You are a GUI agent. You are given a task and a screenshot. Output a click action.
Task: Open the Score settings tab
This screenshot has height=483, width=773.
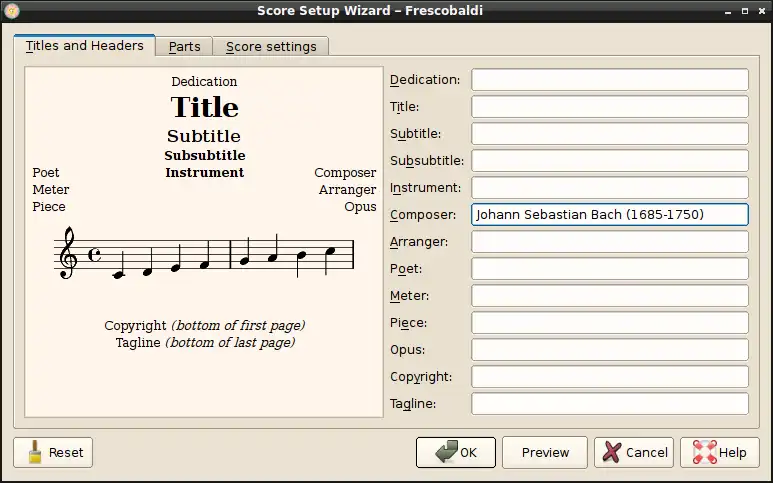271,46
